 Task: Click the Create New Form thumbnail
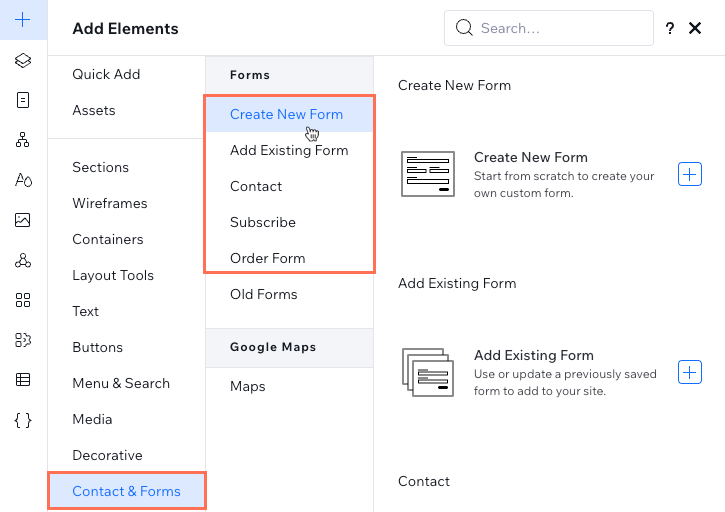pos(428,174)
